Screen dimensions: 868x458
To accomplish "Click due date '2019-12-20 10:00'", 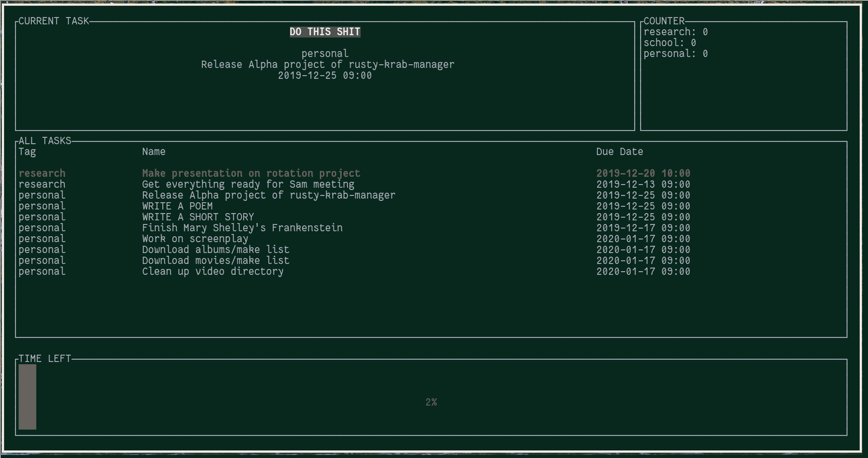I will click(643, 174).
